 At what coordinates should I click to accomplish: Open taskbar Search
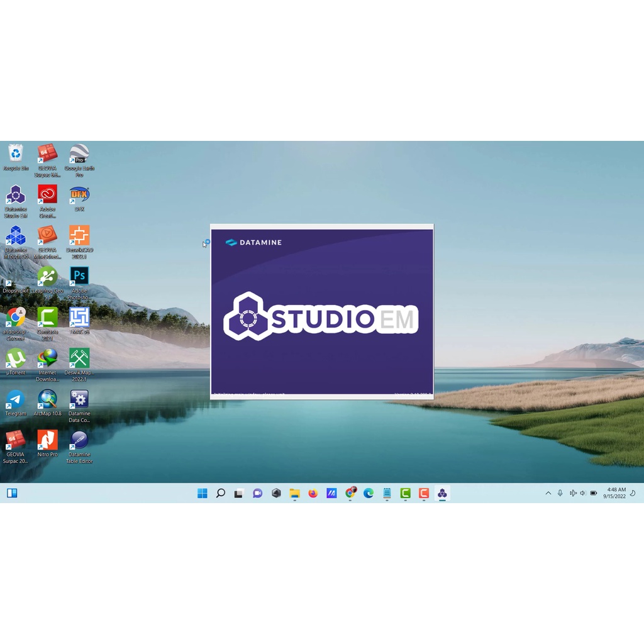(x=221, y=493)
